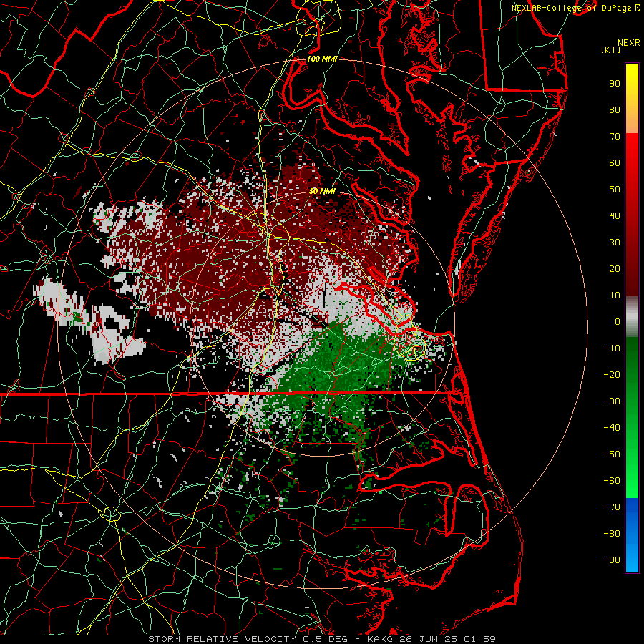Viewport: 644px width, 644px height.
Task: Select the -60 scale value
Action: (x=612, y=481)
